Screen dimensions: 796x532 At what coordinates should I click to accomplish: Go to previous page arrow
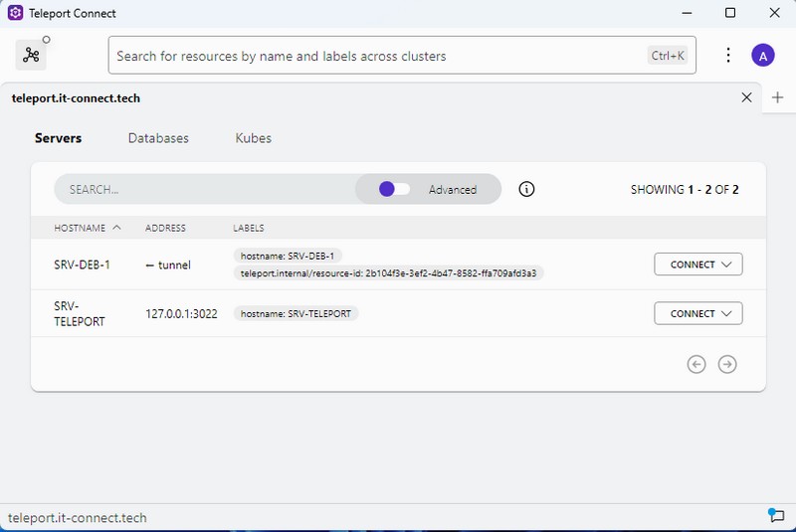696,364
